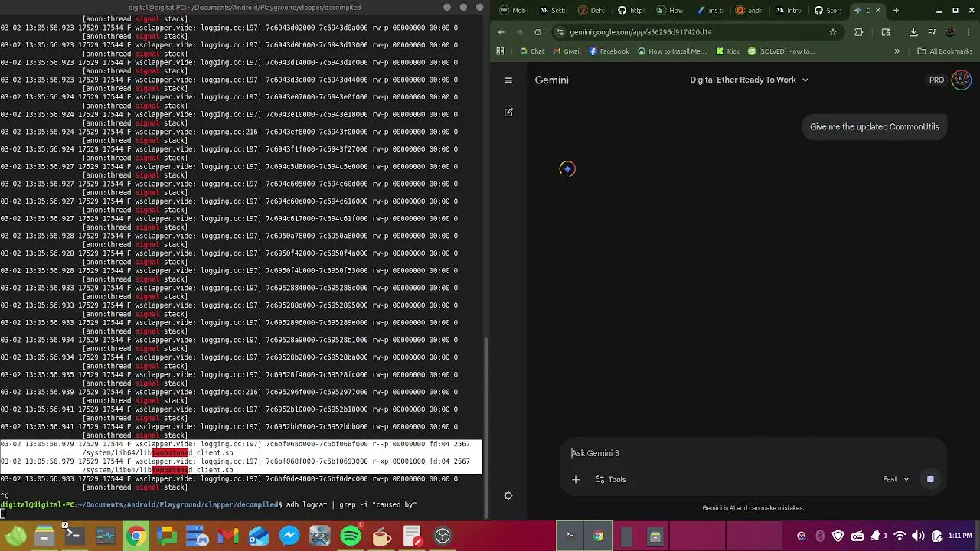Image resolution: width=980 pixels, height=551 pixels.
Task: Start a new chat with pencil icon
Action: tap(508, 112)
